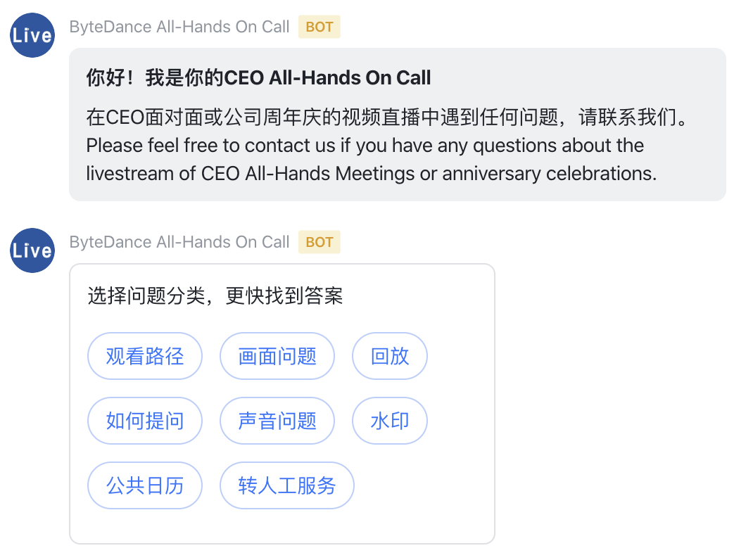
Task: Click the Live avatar beside the greeting message
Action: pos(32,35)
